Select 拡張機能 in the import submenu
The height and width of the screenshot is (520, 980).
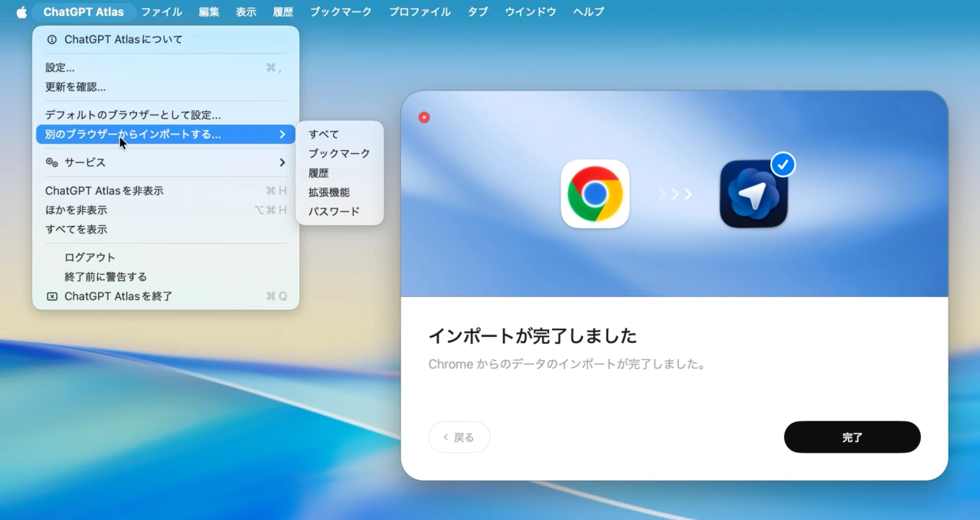click(329, 191)
